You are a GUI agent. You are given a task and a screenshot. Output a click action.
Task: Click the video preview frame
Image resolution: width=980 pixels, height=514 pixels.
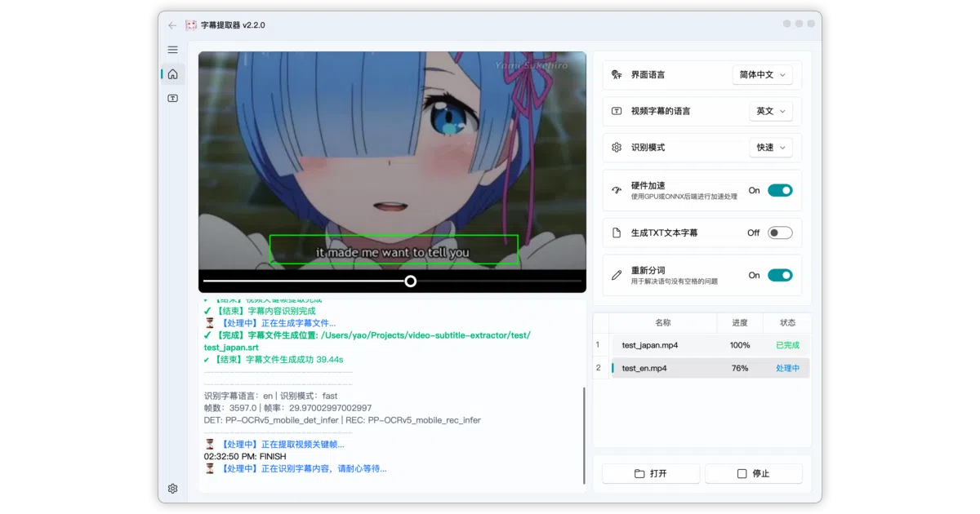(x=392, y=161)
